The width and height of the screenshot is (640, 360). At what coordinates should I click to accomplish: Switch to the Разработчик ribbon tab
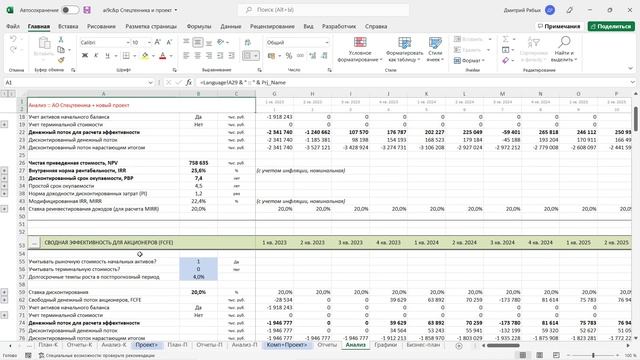coord(339,26)
